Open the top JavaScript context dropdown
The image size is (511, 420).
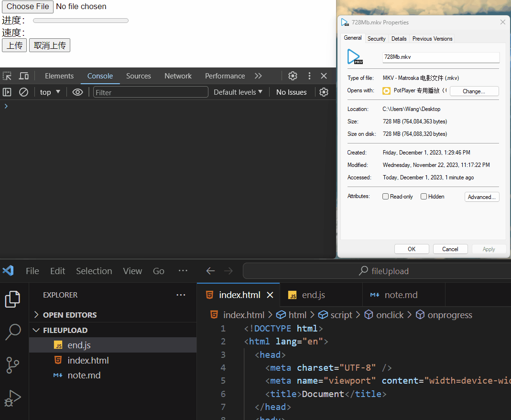click(50, 92)
